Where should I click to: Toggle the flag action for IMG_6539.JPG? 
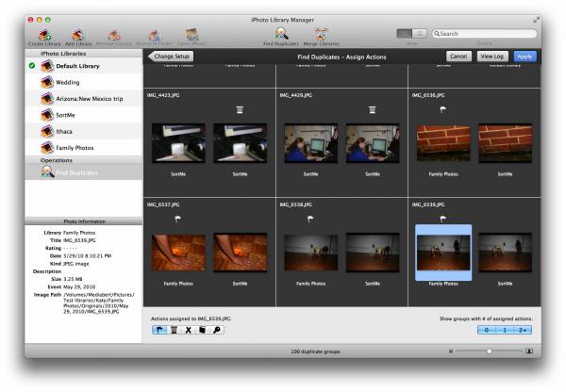[159, 330]
